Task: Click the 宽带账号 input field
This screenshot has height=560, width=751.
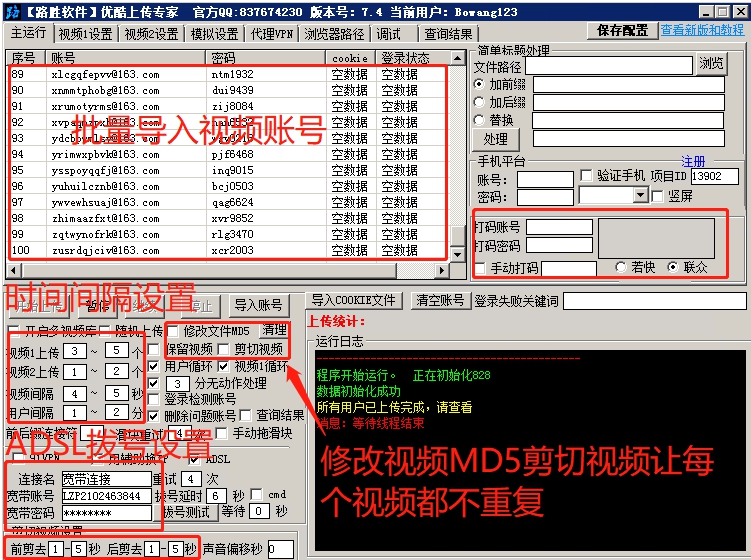Action: pyautogui.click(x=106, y=496)
